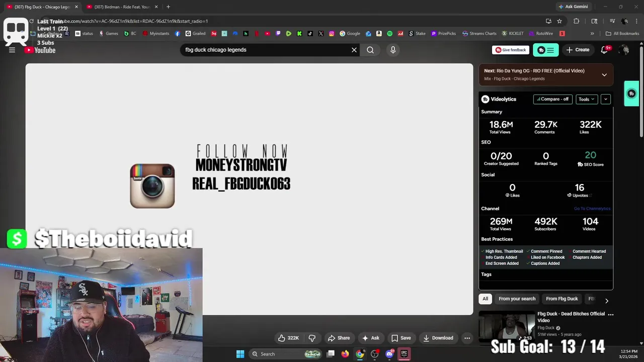
Task: Open the Stake bookmark
Action: point(417,34)
